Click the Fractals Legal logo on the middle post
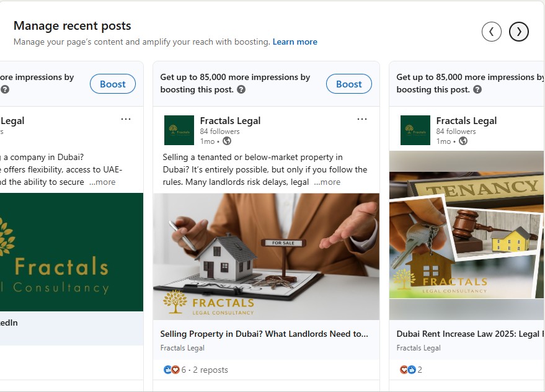545x392 pixels. pos(179,130)
